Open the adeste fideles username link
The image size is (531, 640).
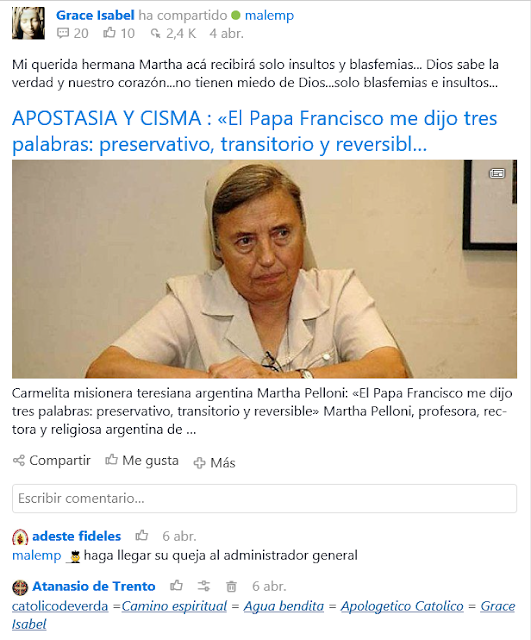point(76,536)
